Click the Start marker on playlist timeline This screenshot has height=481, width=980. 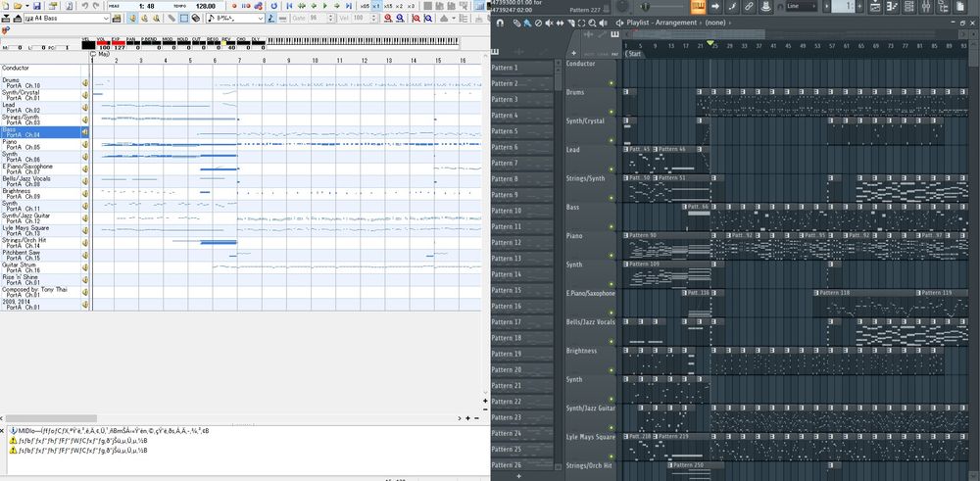(634, 54)
